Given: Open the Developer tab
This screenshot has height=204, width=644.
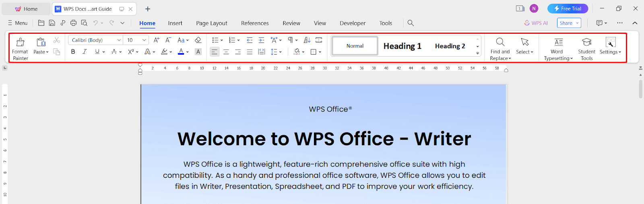Looking at the screenshot, I should pos(353,23).
